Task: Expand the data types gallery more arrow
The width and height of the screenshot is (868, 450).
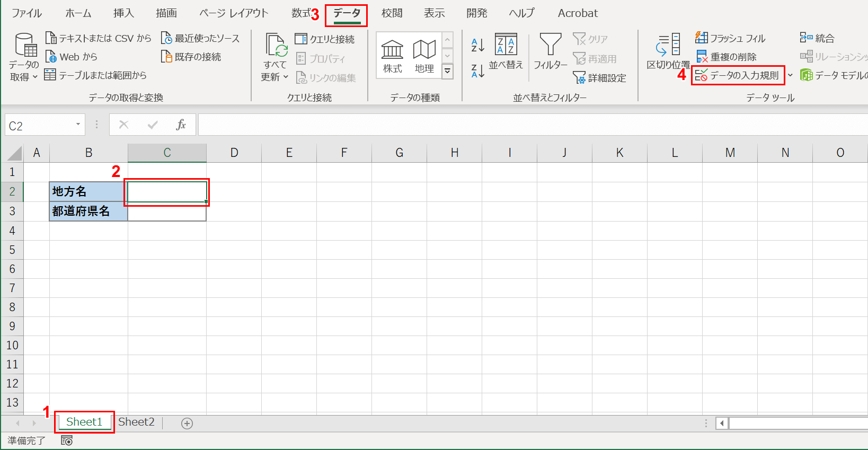Action: 448,70
